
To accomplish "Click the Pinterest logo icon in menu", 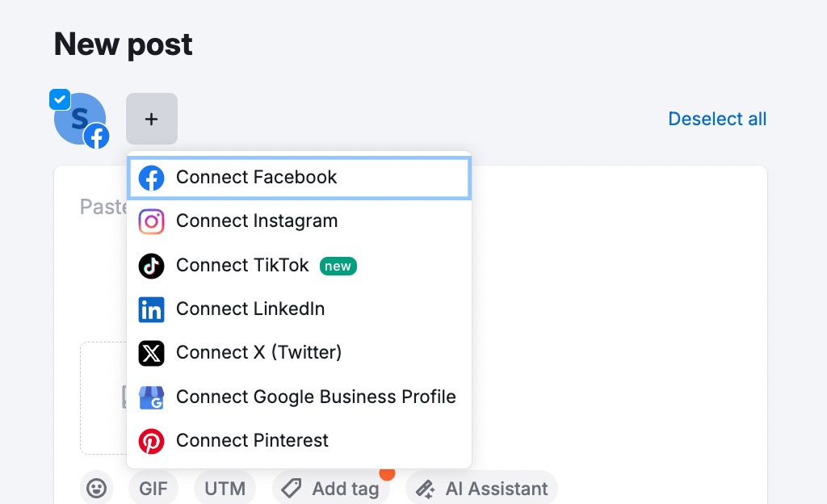I will tap(151, 441).
